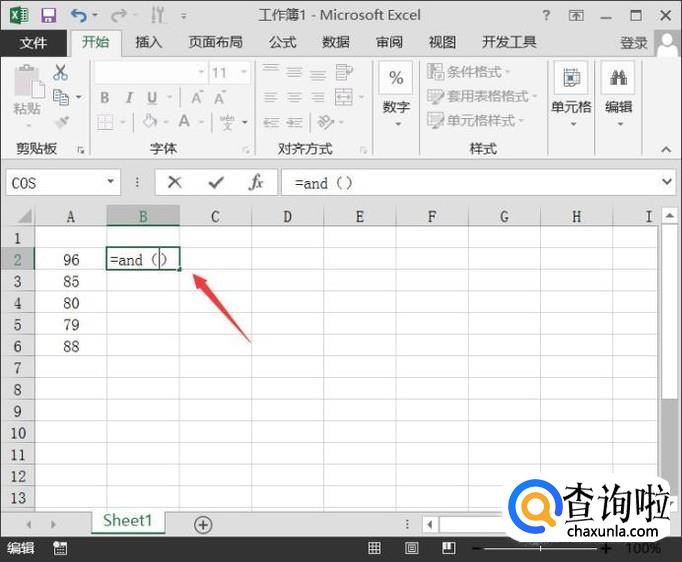Collapse the ribbon with the chevron
Viewport: 682px width, 562px height.
click(x=665, y=149)
